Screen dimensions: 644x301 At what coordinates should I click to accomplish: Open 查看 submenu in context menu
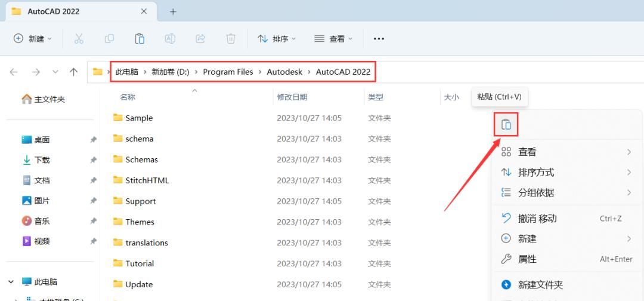[x=568, y=152]
